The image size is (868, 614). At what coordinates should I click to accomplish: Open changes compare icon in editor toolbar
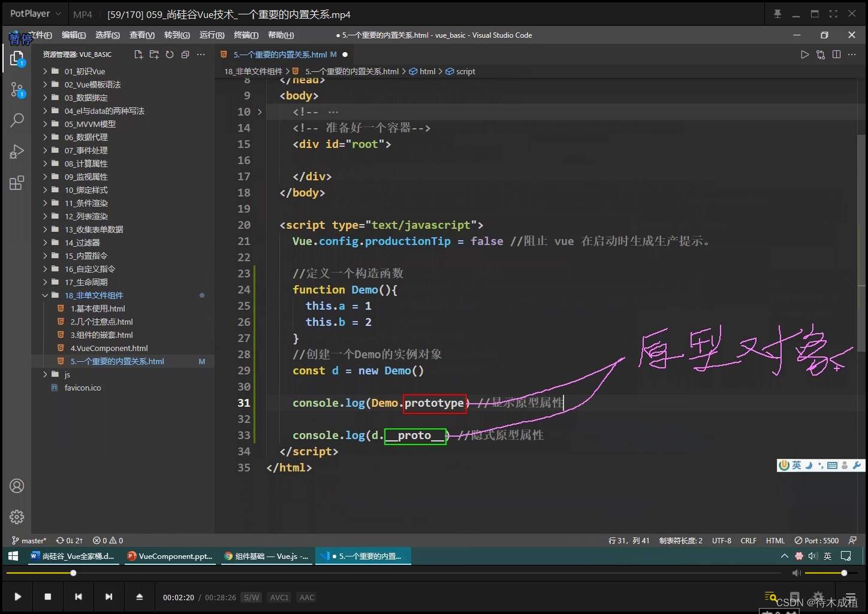pos(821,55)
